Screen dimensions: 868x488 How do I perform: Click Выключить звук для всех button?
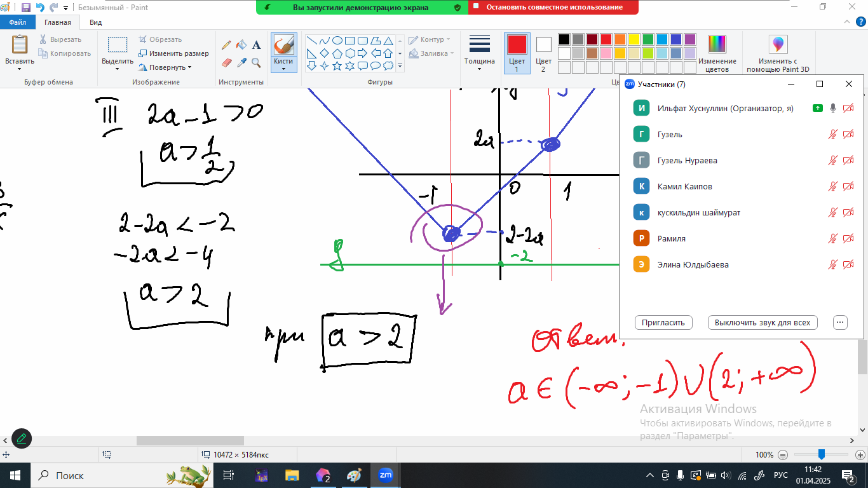pos(762,323)
